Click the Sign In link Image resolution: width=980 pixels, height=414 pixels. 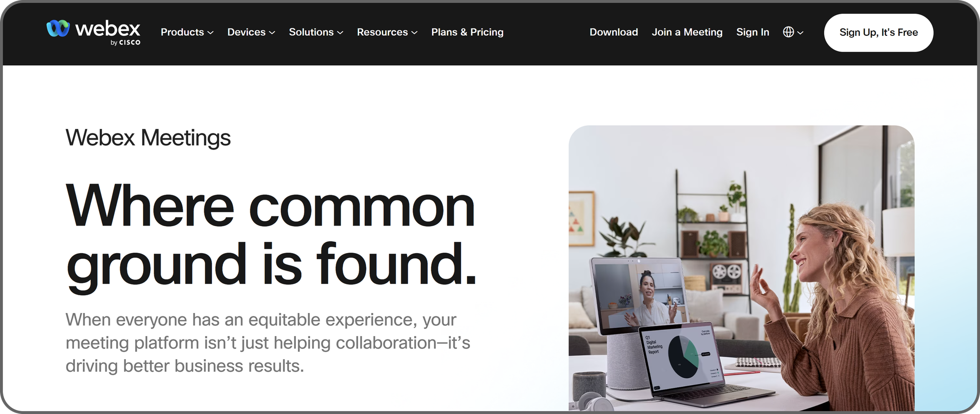(x=753, y=32)
